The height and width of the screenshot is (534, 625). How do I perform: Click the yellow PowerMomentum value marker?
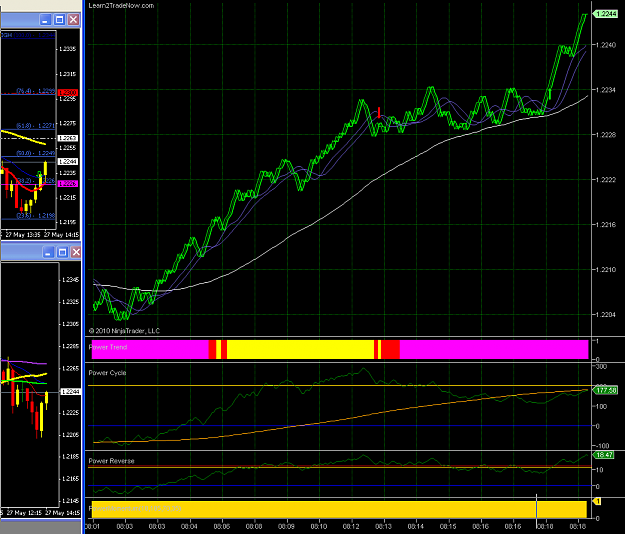pyautogui.click(x=597, y=501)
